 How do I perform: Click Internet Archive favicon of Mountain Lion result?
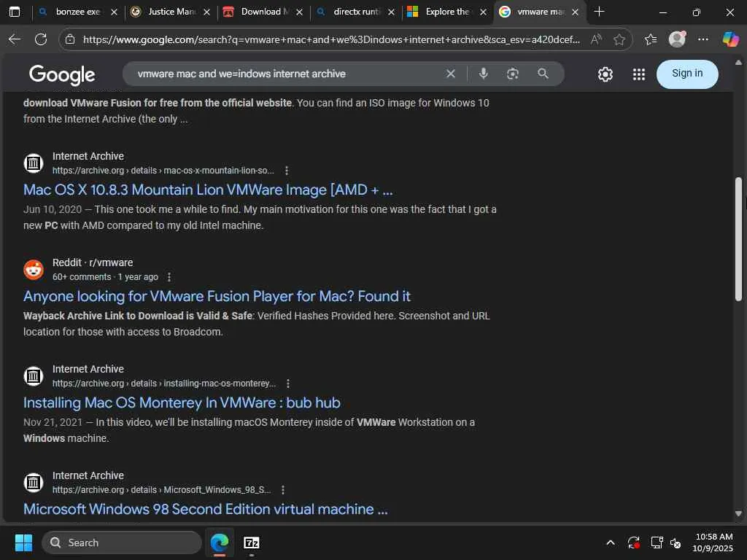(x=34, y=163)
